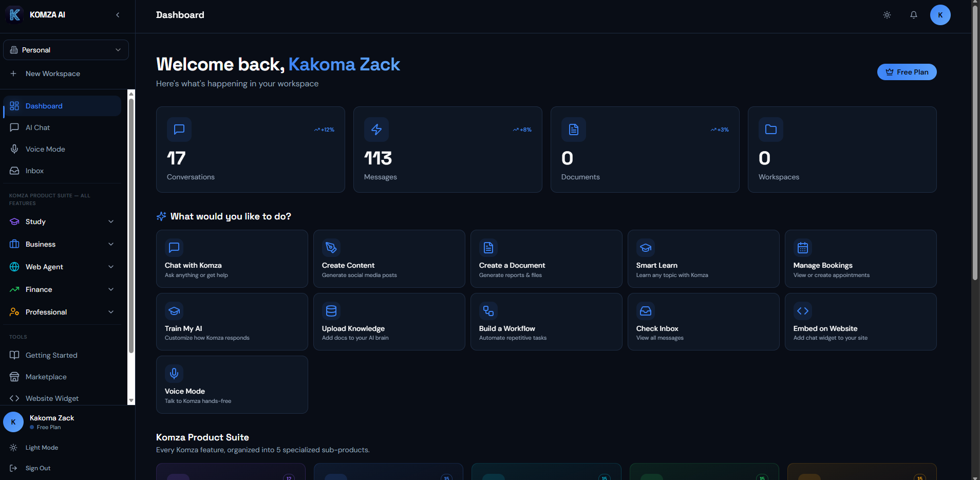The width and height of the screenshot is (980, 480).
Task: Open AI Chat from sidebar
Action: click(63, 127)
